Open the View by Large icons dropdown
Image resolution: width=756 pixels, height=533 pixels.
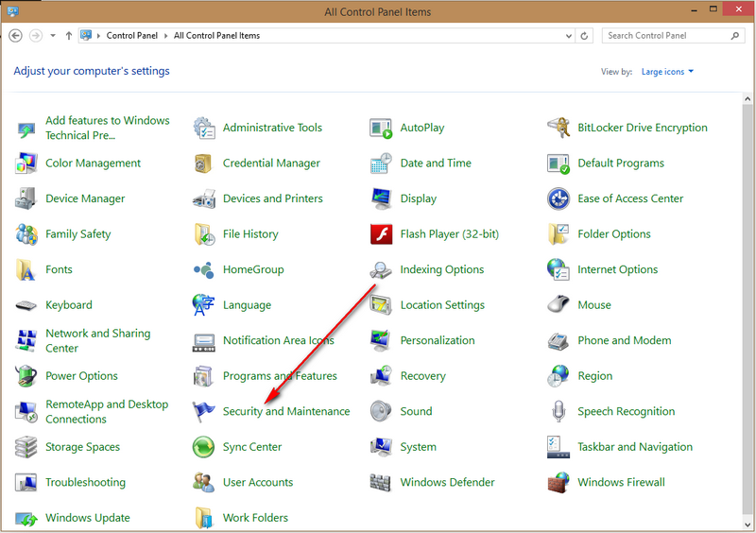click(667, 72)
